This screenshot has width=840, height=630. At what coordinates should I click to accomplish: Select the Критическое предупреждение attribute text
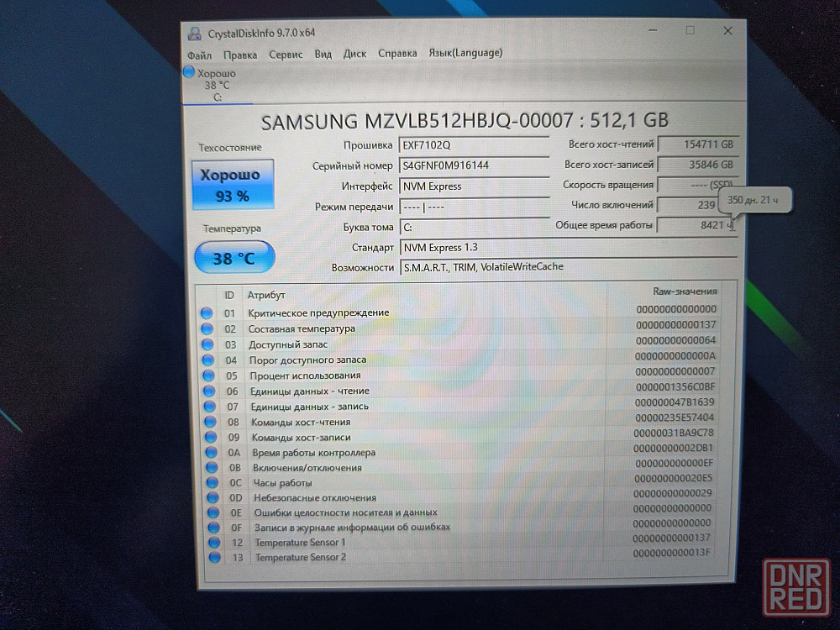(x=318, y=312)
